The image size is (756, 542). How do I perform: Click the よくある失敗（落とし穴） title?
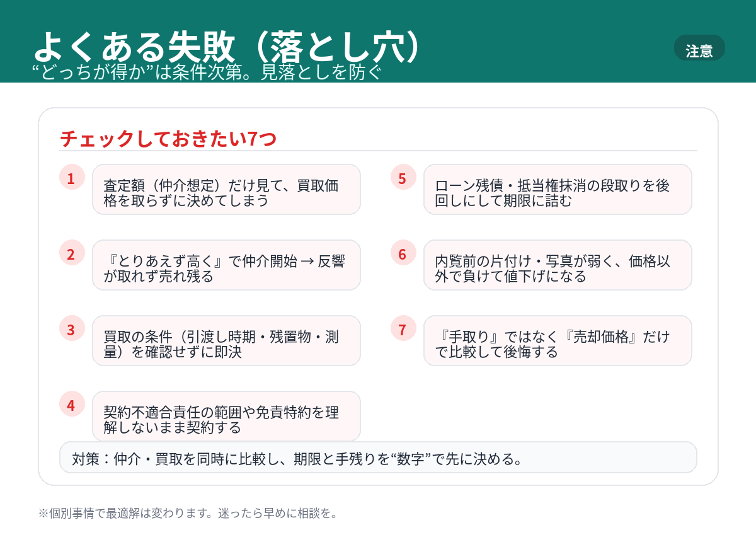pos(227,46)
